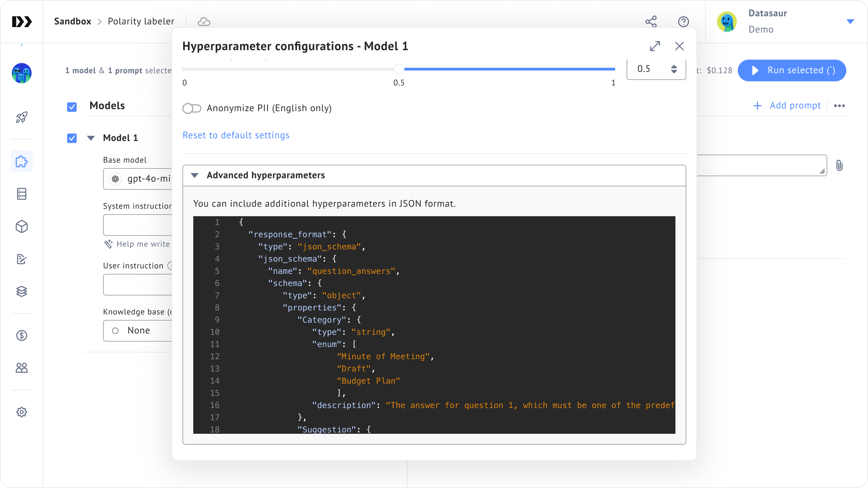Open the ellipsis menu beside Add prompt
868x488 pixels.
840,106
